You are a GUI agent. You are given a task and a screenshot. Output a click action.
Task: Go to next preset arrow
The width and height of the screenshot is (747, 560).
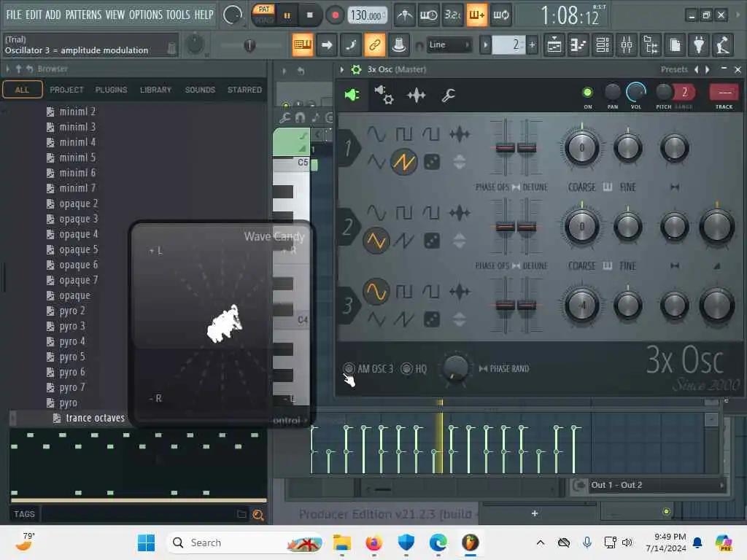pyautogui.click(x=708, y=69)
